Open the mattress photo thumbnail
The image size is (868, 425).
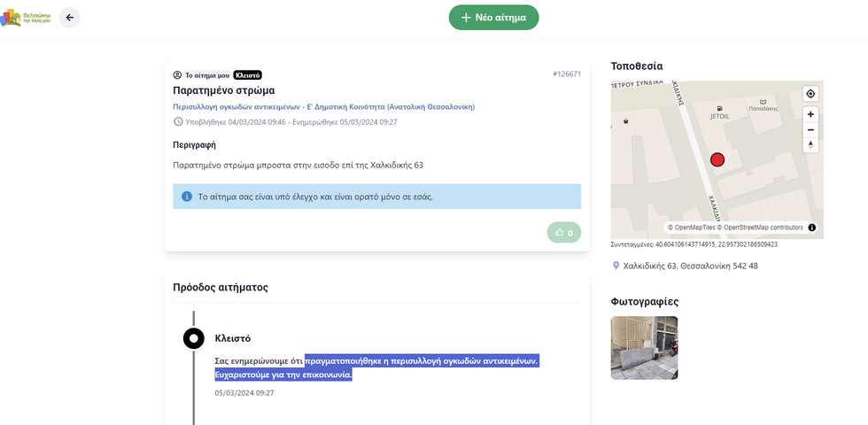[x=645, y=347]
